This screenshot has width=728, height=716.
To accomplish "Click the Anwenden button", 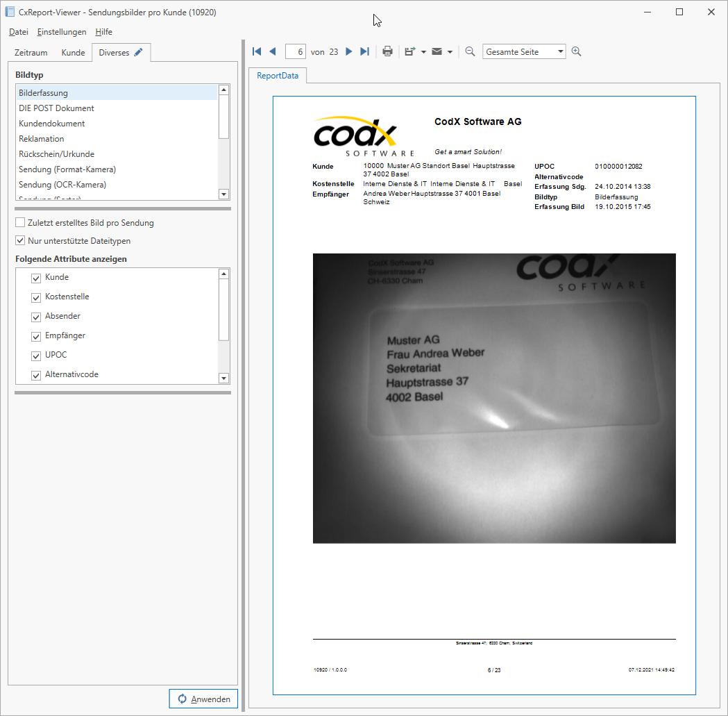I will [203, 699].
